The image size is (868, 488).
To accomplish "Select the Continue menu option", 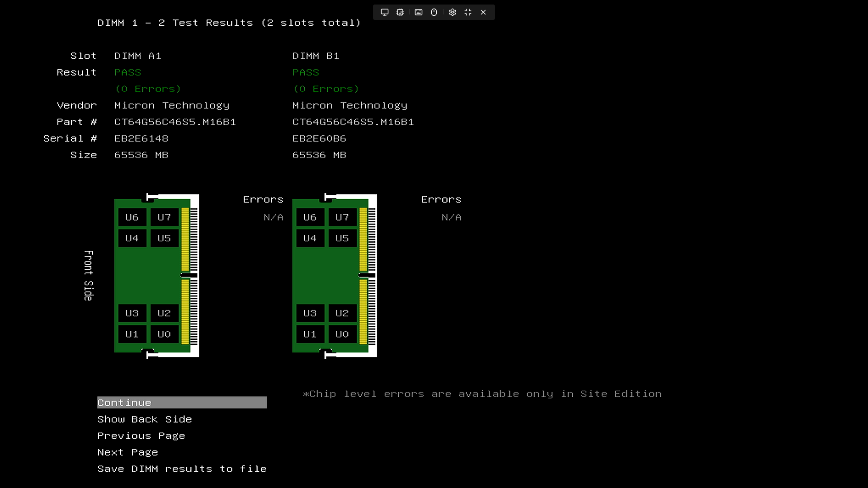I will pos(181,403).
